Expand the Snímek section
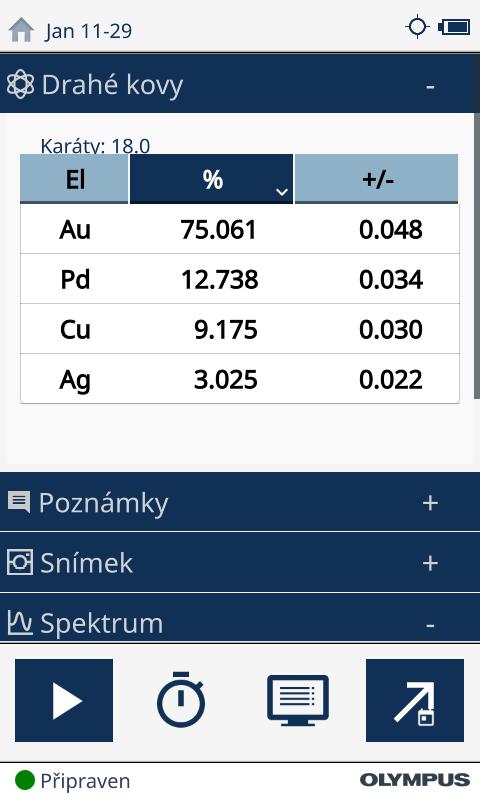The width and height of the screenshot is (480, 800). (x=430, y=563)
